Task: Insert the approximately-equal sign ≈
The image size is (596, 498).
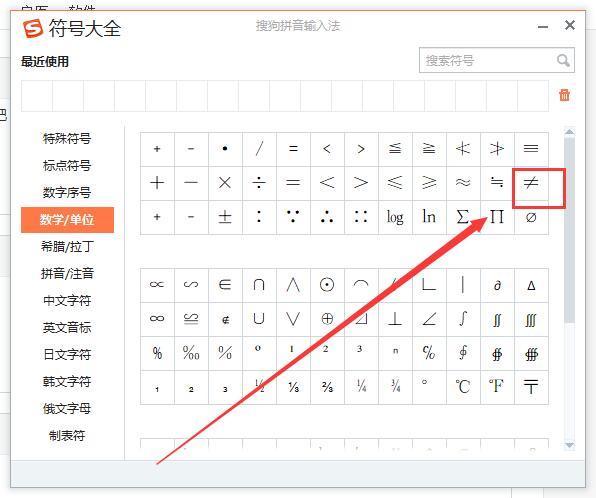Action: [463, 183]
